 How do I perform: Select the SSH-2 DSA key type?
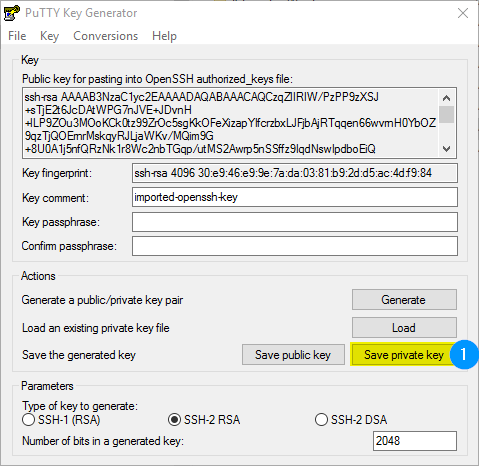click(x=321, y=419)
